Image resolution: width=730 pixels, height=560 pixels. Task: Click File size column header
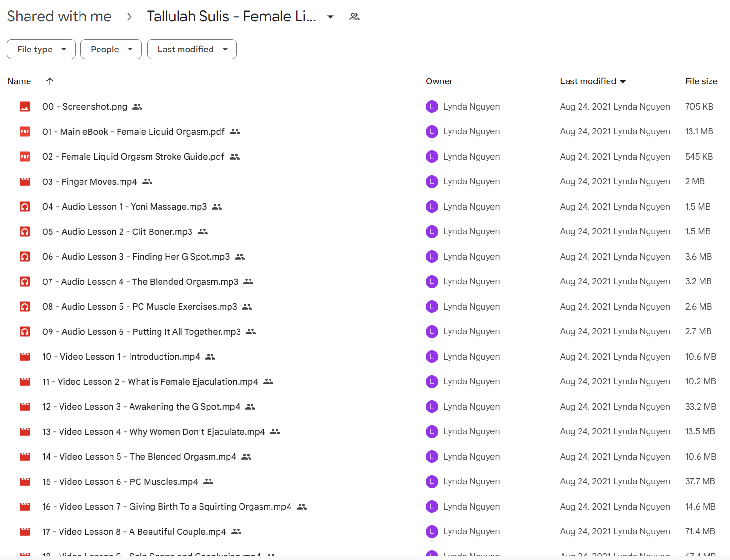click(x=701, y=81)
